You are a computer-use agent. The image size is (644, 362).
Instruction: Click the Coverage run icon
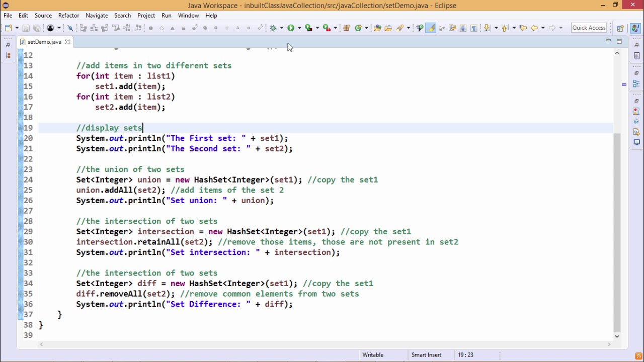click(x=308, y=28)
